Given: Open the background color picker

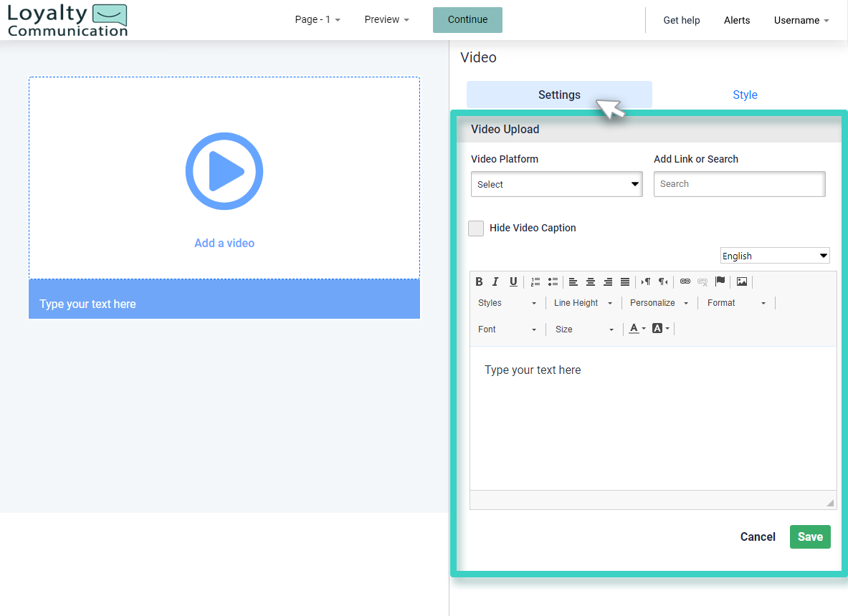Looking at the screenshot, I should point(659,328).
